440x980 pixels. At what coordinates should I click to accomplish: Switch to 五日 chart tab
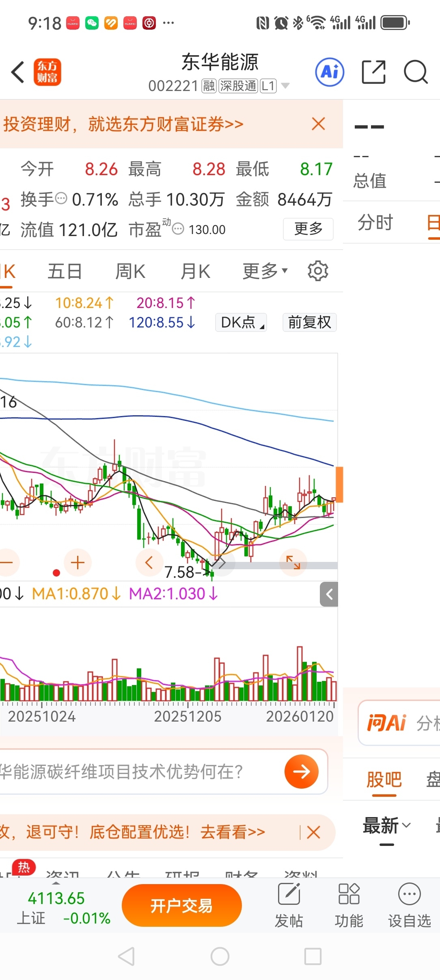(65, 271)
